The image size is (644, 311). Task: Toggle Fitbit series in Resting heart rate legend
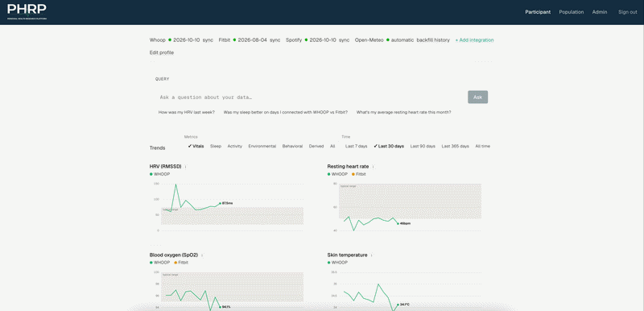[x=358, y=174]
